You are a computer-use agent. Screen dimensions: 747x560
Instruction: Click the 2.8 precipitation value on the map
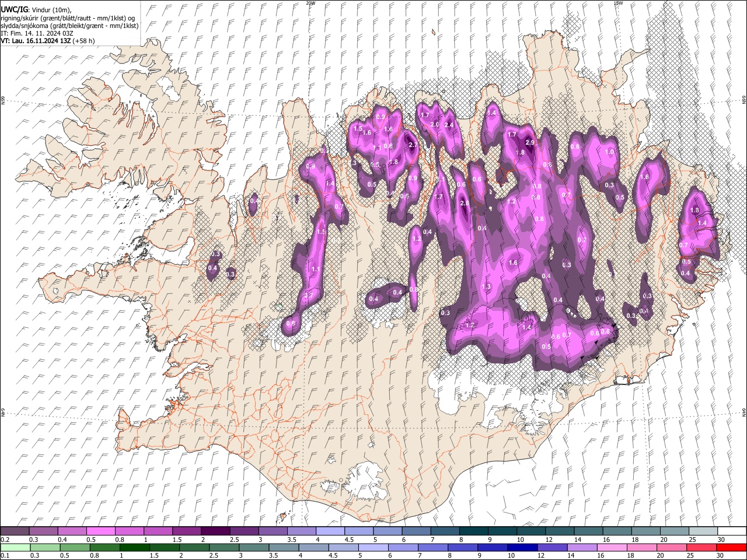tap(465, 203)
